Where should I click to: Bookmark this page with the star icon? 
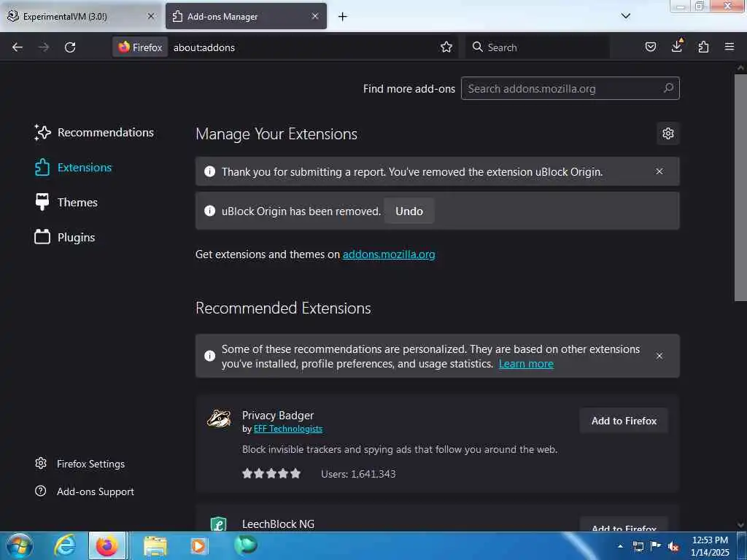point(446,47)
